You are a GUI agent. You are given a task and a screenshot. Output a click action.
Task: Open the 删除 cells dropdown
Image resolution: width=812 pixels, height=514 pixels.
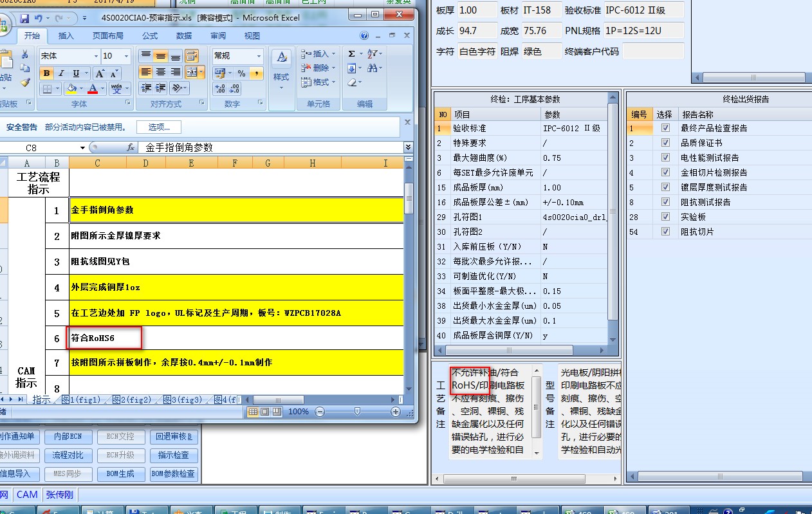pyautogui.click(x=334, y=68)
